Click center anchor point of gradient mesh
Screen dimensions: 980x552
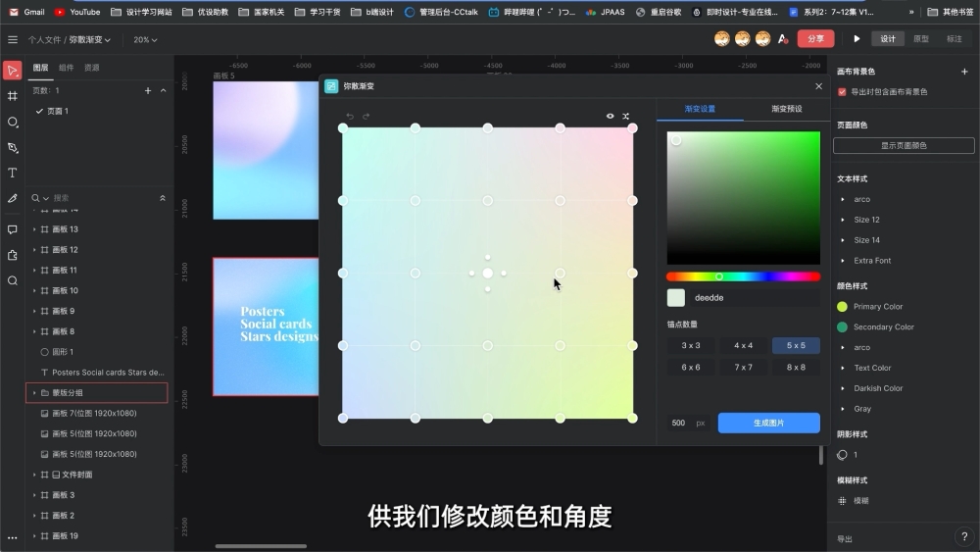(487, 274)
